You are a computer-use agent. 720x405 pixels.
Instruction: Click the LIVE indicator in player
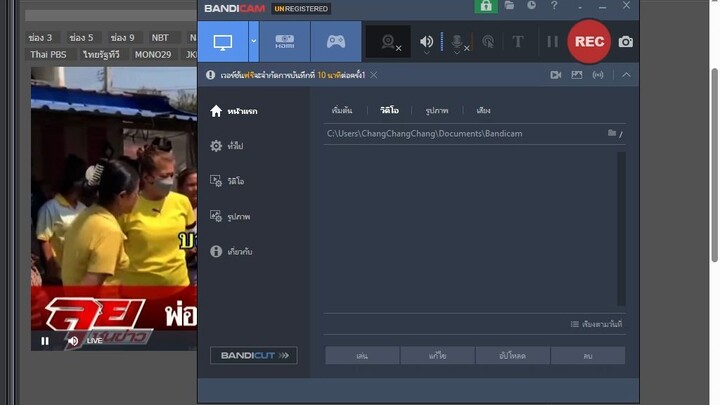click(95, 341)
